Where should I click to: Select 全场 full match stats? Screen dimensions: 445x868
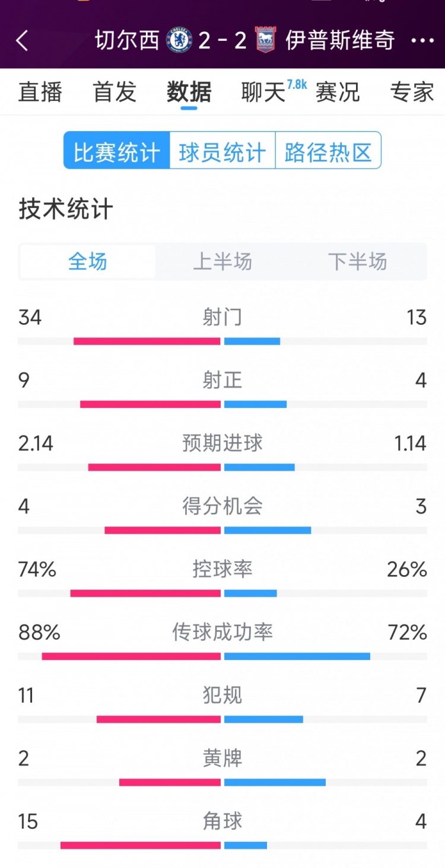click(x=88, y=261)
